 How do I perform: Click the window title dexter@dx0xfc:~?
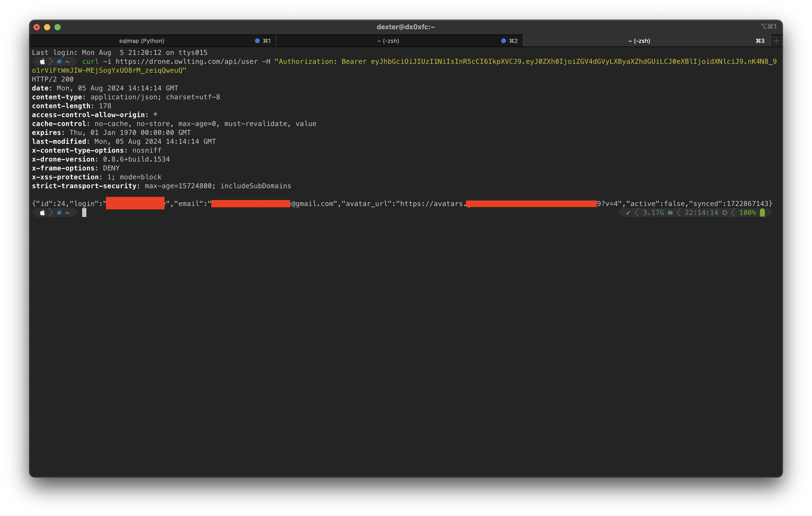[x=406, y=27]
